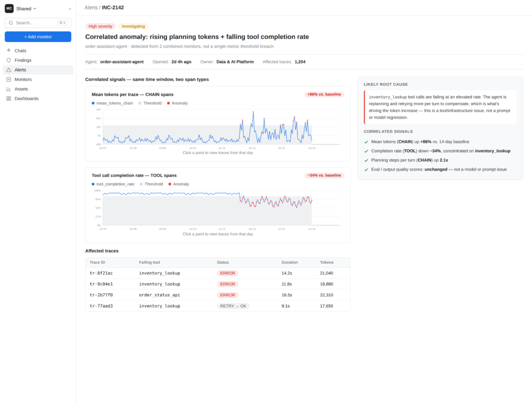Toggle the mean_tokens_chain legend item
Image resolution: width=532 pixels, height=403 pixels.
(x=112, y=103)
